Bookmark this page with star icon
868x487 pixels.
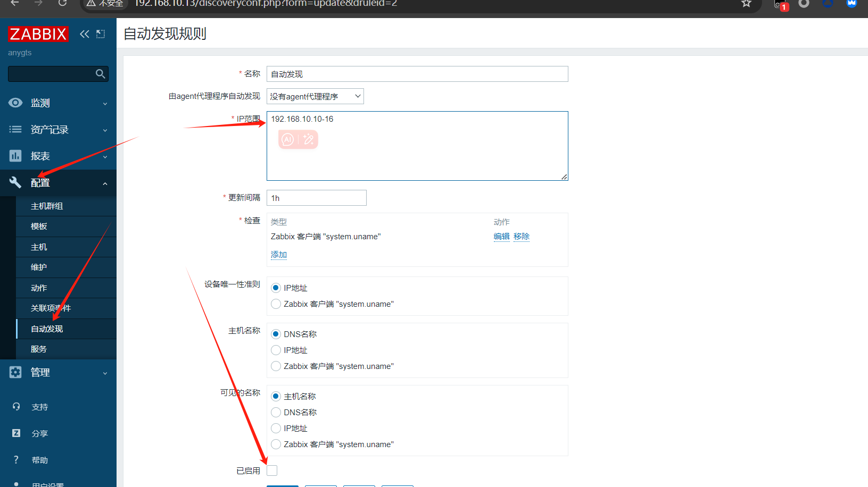746,4
